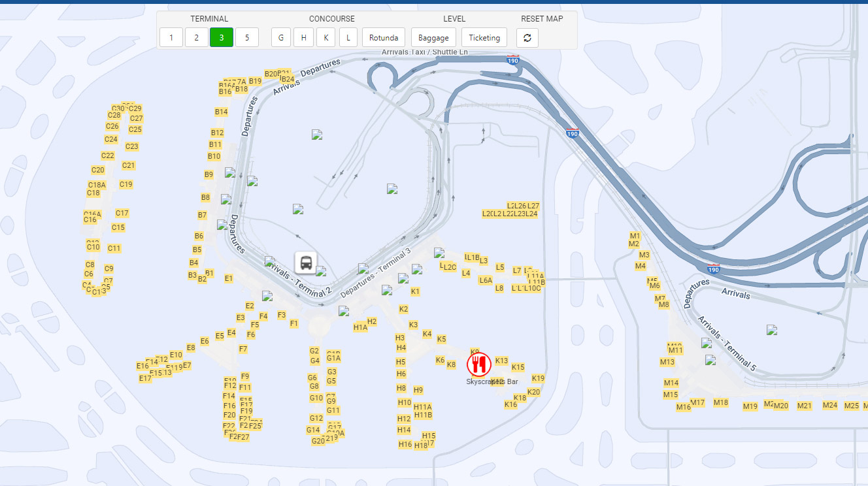Click gate marker H9

tap(418, 390)
